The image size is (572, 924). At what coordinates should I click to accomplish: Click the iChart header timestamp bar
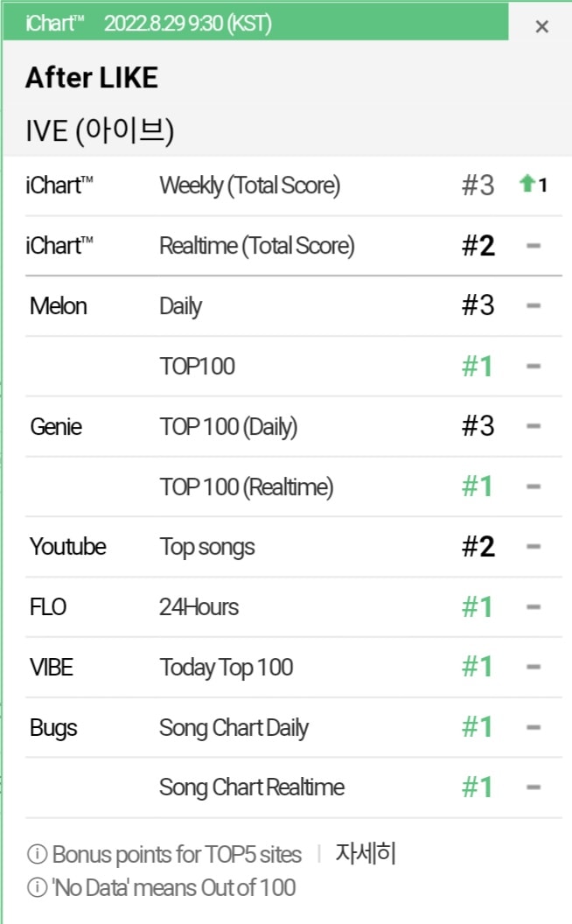[x=255, y=23]
